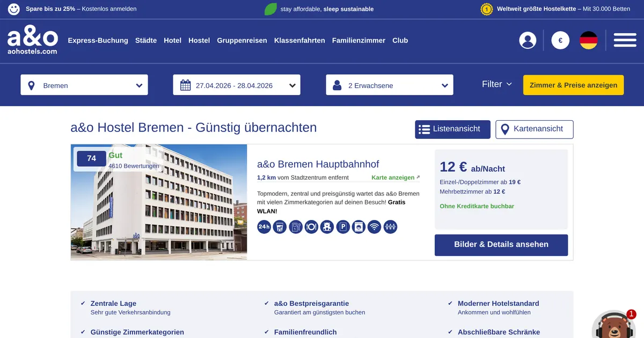
Task: Click the Karte anzeigen link
Action: (x=396, y=178)
